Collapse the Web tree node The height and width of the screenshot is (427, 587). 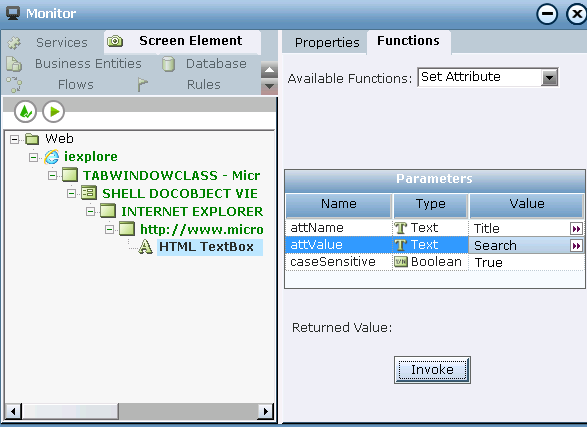coord(14,140)
